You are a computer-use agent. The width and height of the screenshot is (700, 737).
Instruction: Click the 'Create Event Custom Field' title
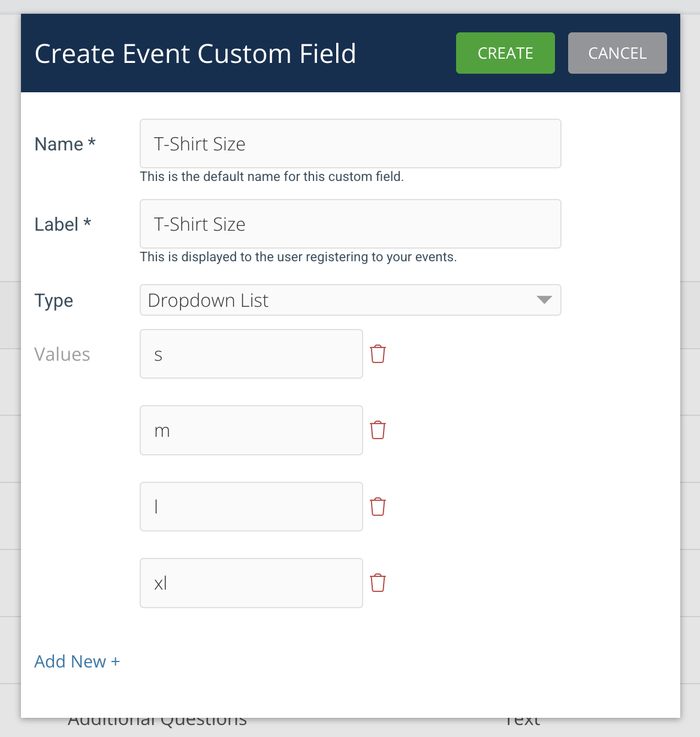[x=195, y=54]
